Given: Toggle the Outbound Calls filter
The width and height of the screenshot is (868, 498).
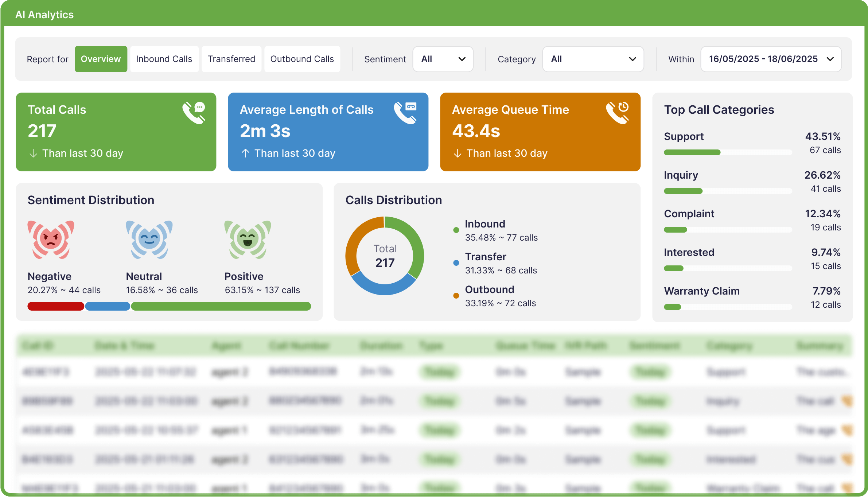Looking at the screenshot, I should 302,59.
